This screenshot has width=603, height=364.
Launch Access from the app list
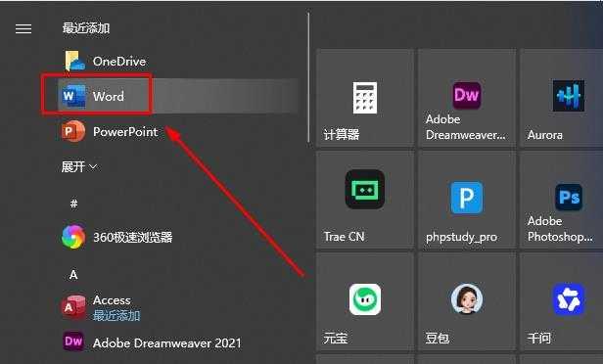(x=178, y=307)
